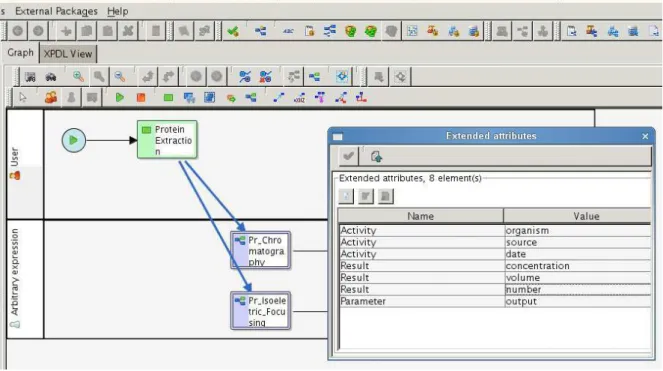
Task: Click the green checkmark validity check icon
Action: 233,31
